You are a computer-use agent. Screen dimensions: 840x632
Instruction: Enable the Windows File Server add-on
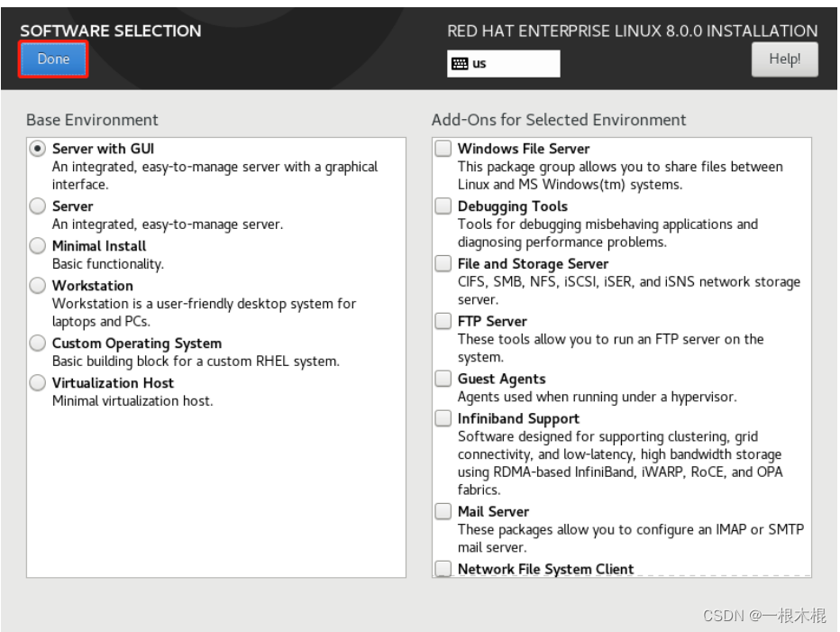point(443,149)
